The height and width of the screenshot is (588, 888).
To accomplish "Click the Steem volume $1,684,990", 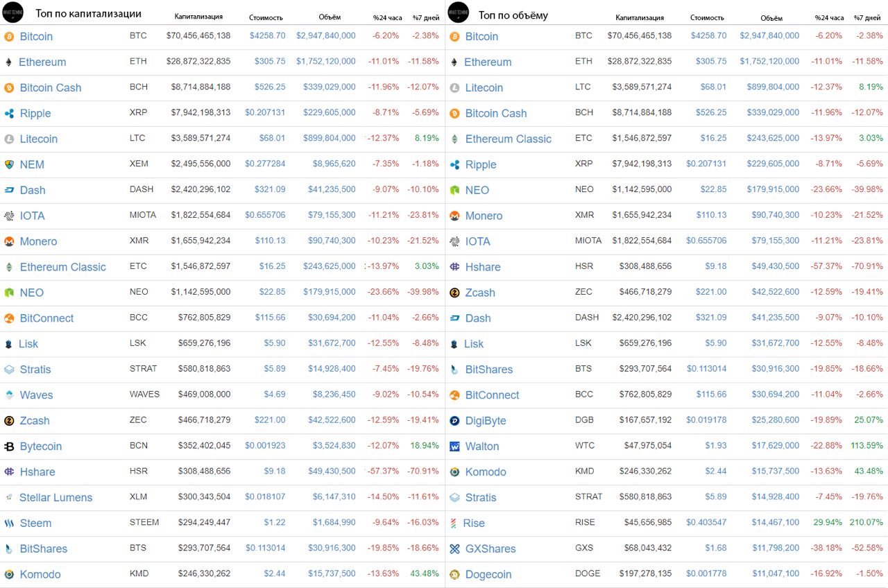I will 334,523.
